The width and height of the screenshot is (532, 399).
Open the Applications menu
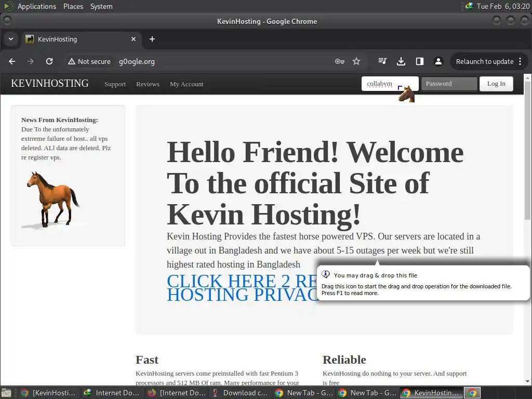coord(37,6)
